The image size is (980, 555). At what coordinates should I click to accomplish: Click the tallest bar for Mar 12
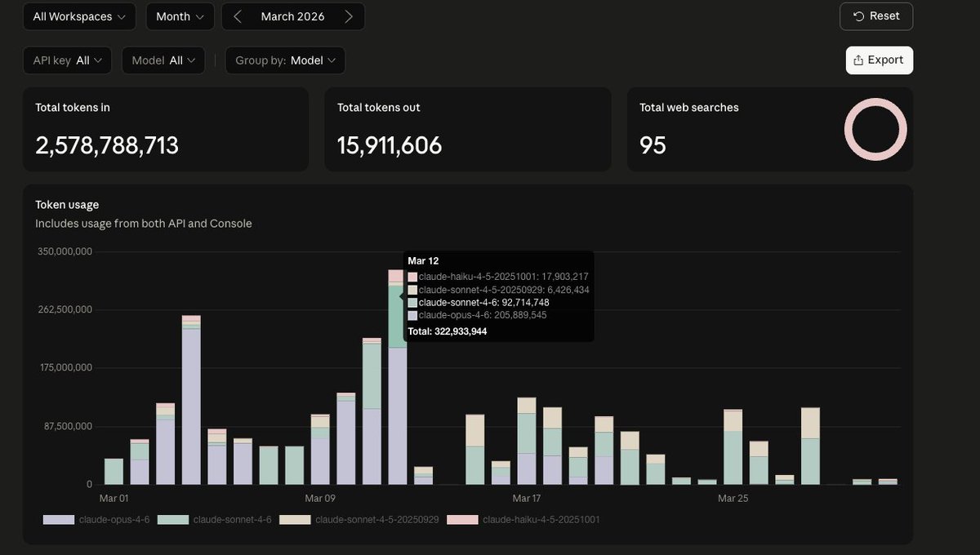click(397, 376)
